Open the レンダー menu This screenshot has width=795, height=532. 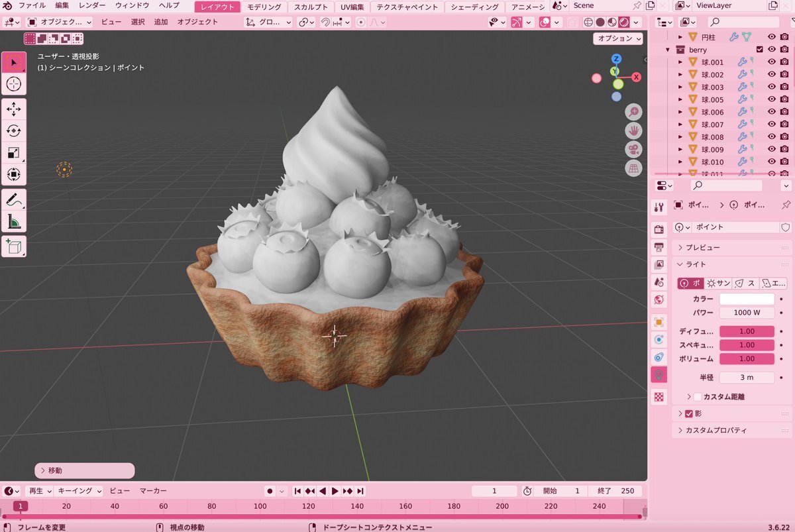tap(92, 6)
